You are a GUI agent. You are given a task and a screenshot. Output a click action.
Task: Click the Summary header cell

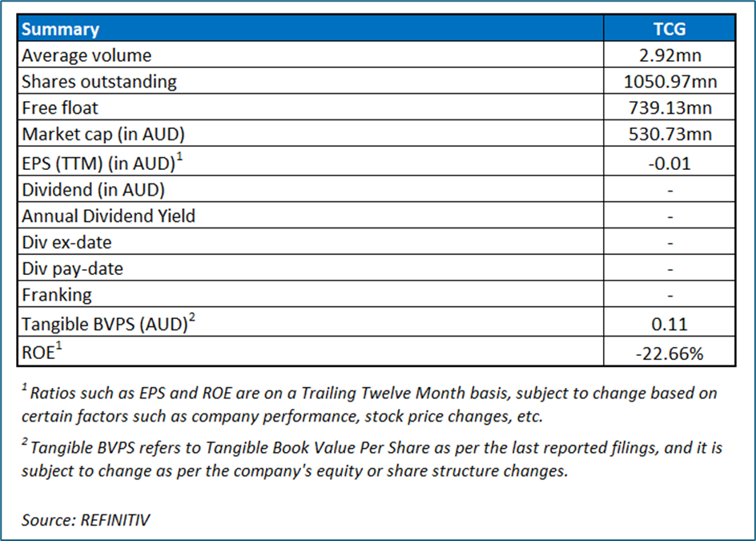[61, 30]
